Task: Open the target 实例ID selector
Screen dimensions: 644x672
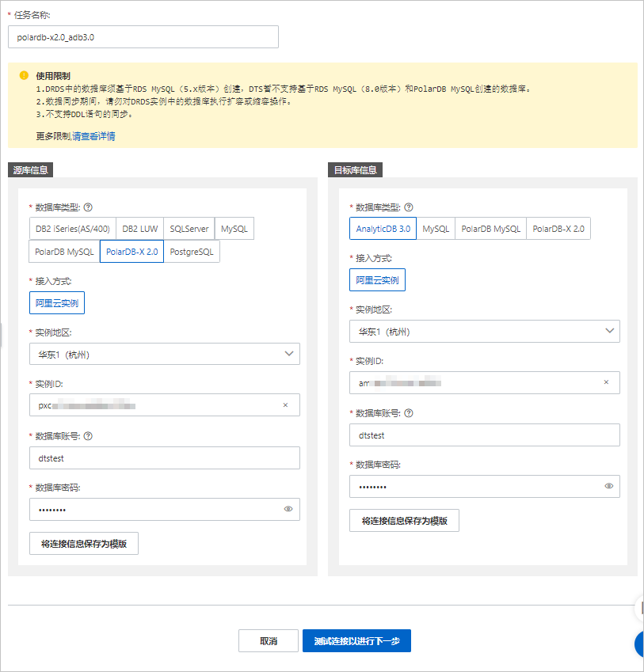Action: (x=485, y=382)
